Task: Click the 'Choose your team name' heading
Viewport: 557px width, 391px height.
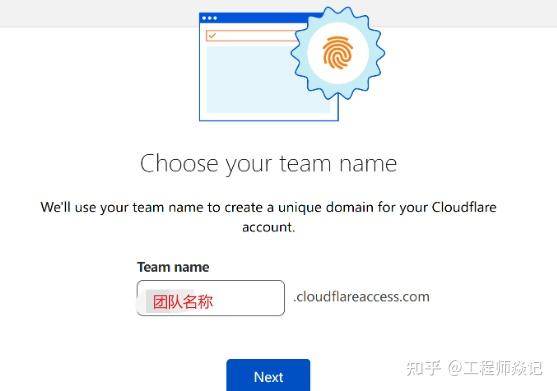Action: 269,164
